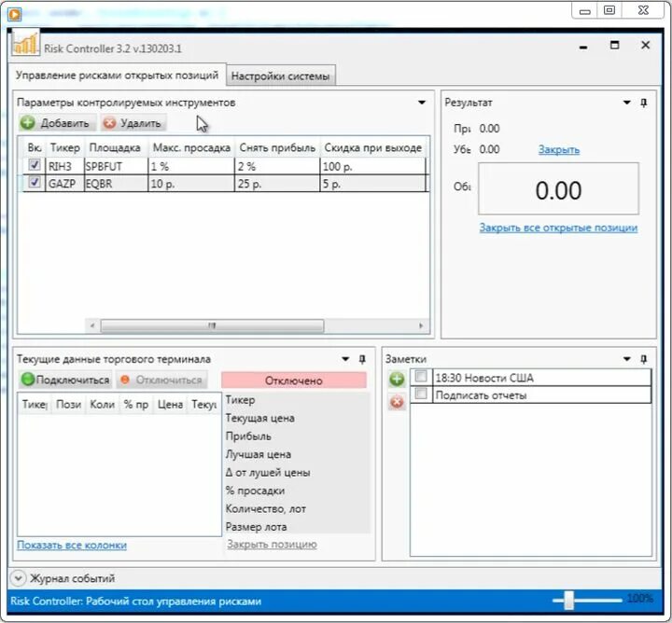672x623 pixels.
Task: Click the outer window restore icon
Action: click(x=609, y=10)
